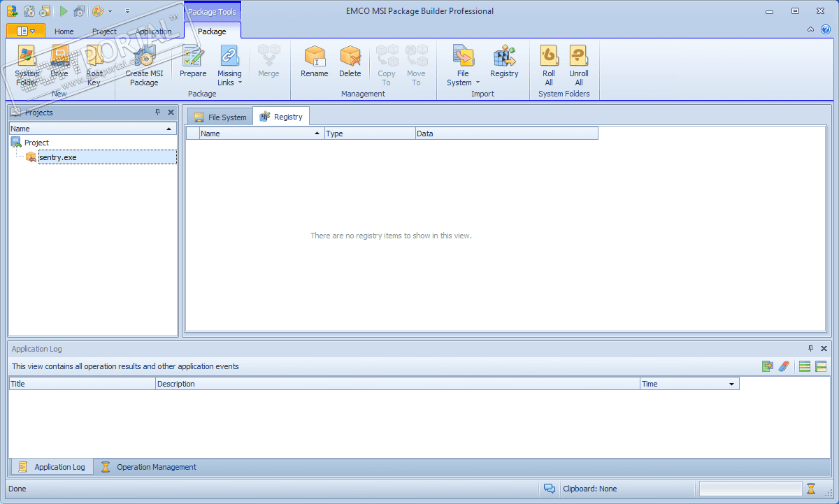Click the Rename package icon
Viewport: 839px width, 504px height.
(x=315, y=57)
